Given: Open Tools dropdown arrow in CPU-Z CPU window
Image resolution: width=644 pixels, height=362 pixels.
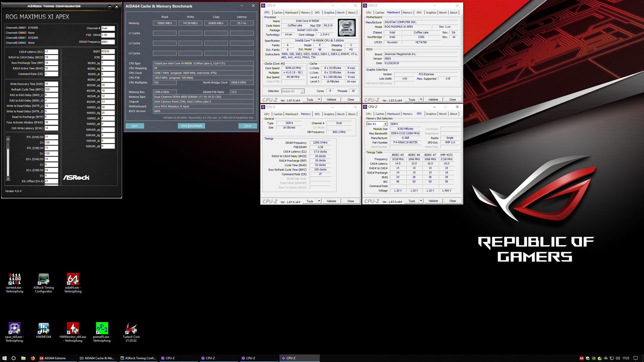Looking at the screenshot, I should coord(319,100).
